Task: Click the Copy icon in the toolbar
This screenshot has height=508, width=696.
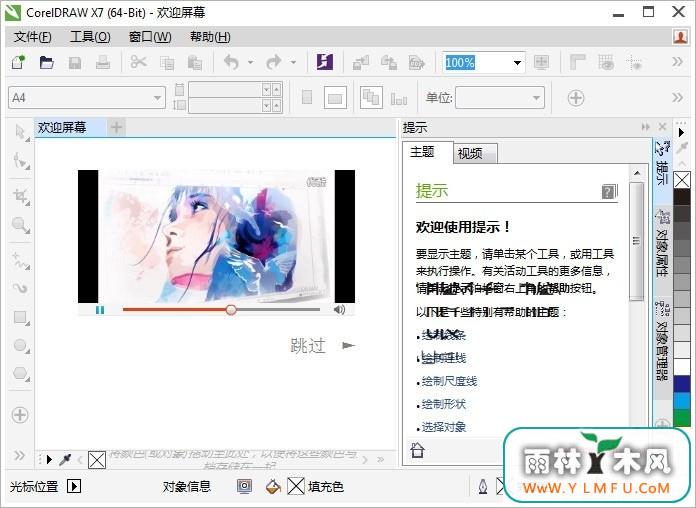Action: pos(167,63)
